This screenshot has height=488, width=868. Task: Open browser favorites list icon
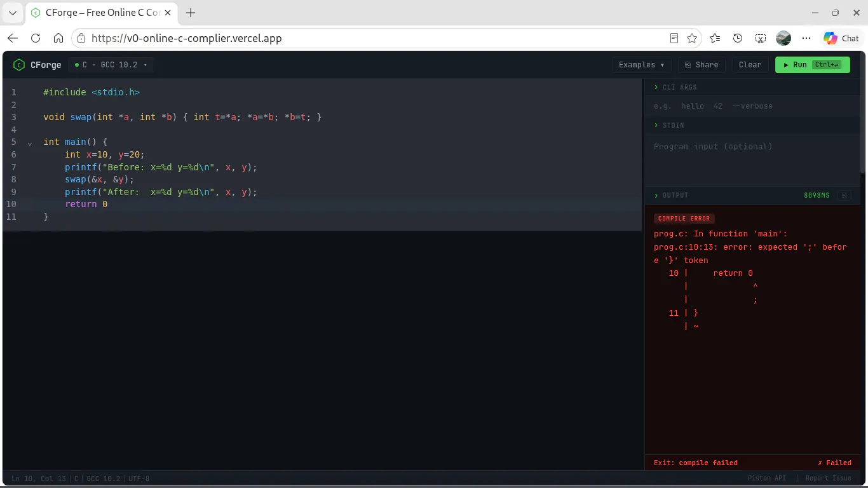pyautogui.click(x=715, y=38)
